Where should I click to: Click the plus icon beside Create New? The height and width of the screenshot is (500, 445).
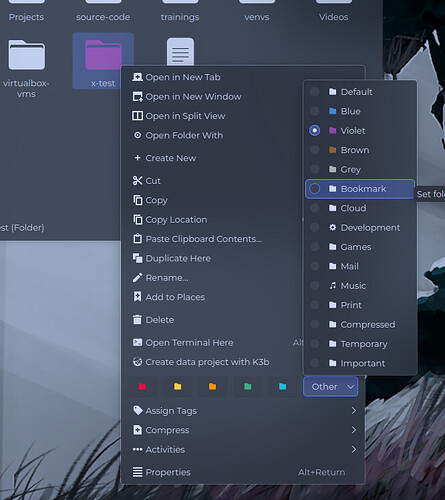[x=137, y=158]
